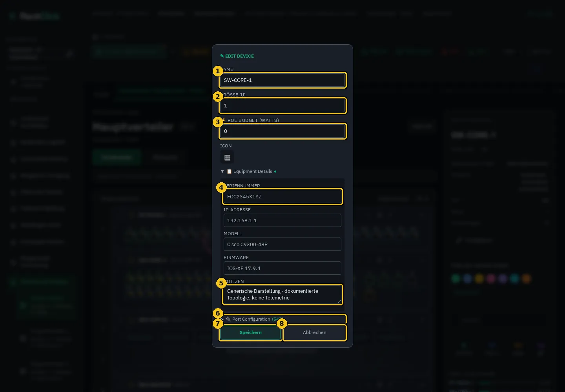This screenshot has width=565, height=392.
Task: Pick the first green color swatch in right panel
Action: tap(456, 278)
